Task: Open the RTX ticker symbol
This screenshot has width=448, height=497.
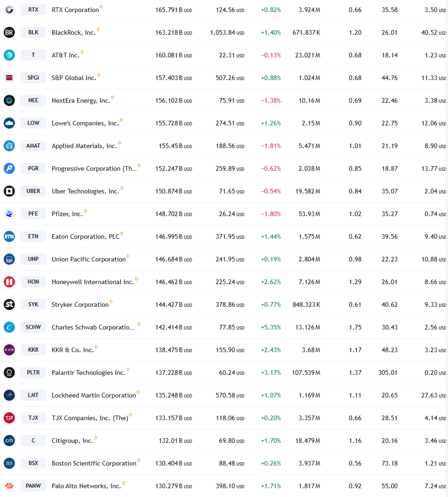Action: click(x=33, y=10)
